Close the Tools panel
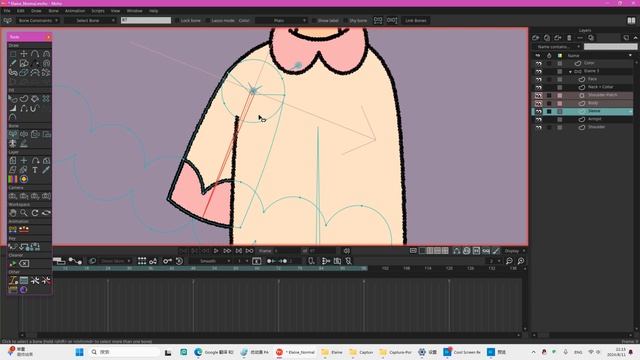This screenshot has width=640, height=360. click(x=48, y=37)
